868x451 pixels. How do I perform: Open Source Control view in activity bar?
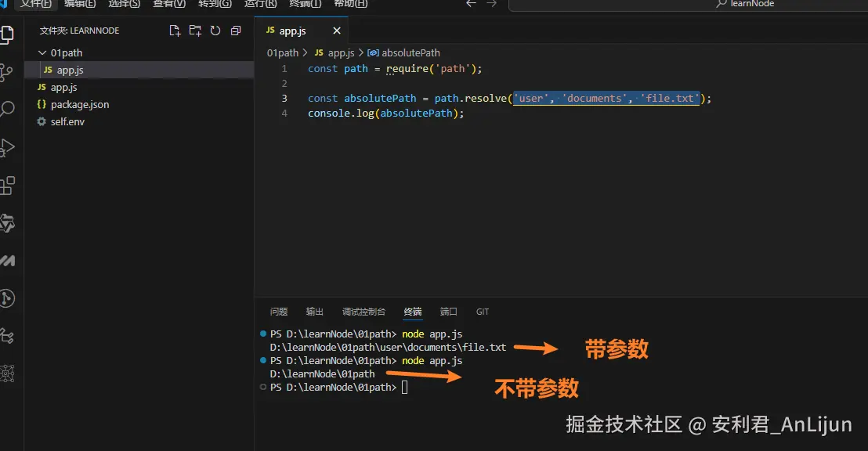click(6, 73)
